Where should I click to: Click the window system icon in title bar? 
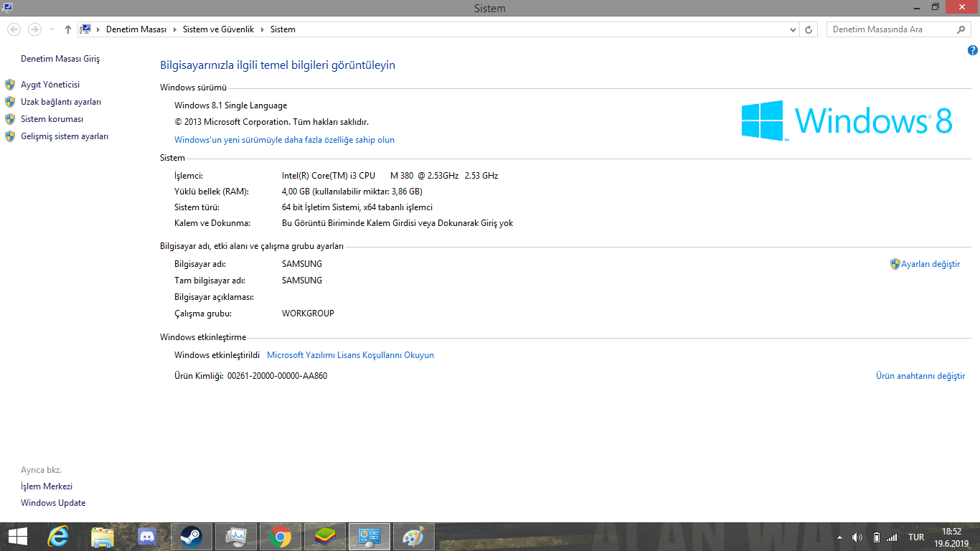tap(8, 6)
